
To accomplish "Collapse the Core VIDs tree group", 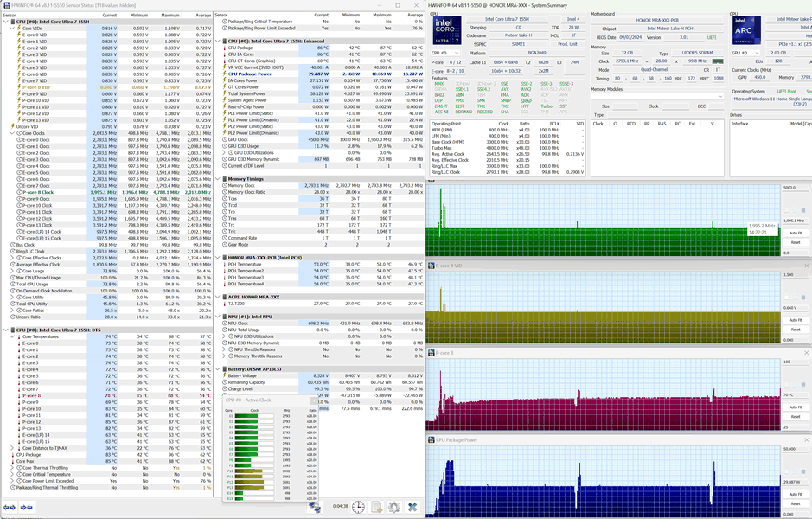I will [x=12, y=29].
